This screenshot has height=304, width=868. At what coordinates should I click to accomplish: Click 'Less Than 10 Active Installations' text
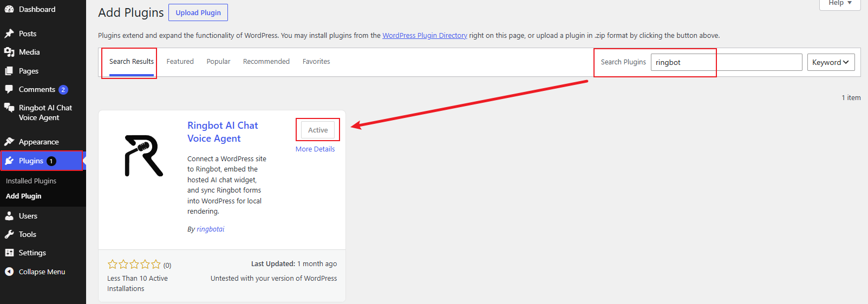138,283
